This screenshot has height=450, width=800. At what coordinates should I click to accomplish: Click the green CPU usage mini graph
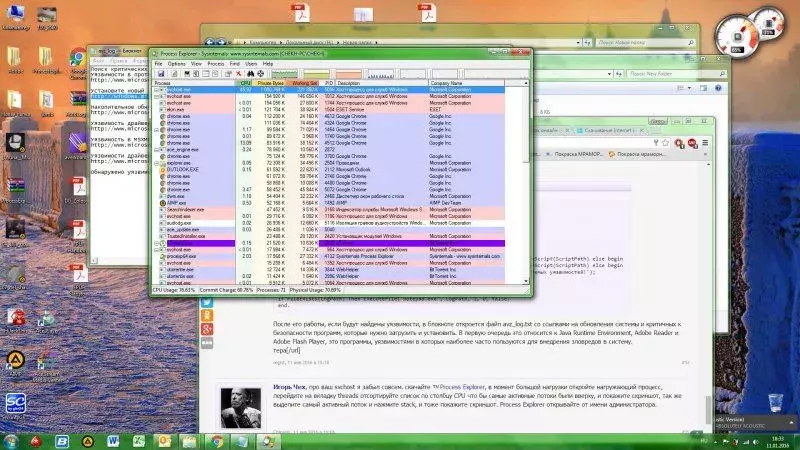pos(284,74)
